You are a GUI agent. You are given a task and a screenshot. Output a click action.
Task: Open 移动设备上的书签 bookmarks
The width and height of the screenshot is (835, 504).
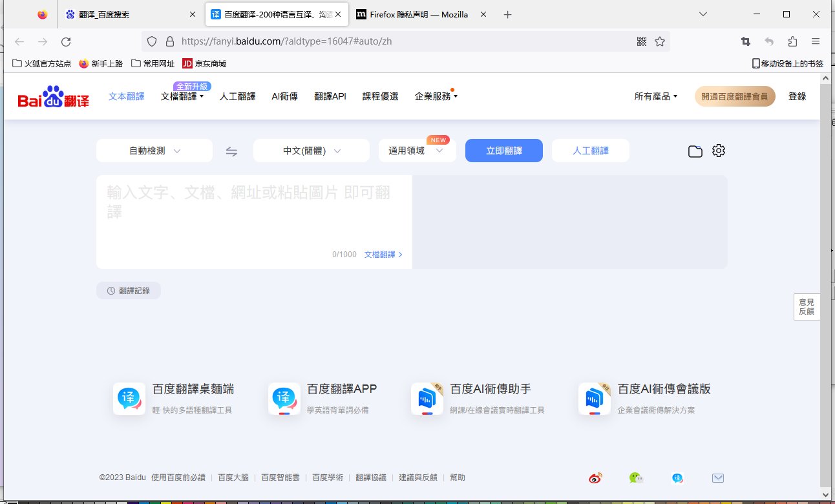788,63
